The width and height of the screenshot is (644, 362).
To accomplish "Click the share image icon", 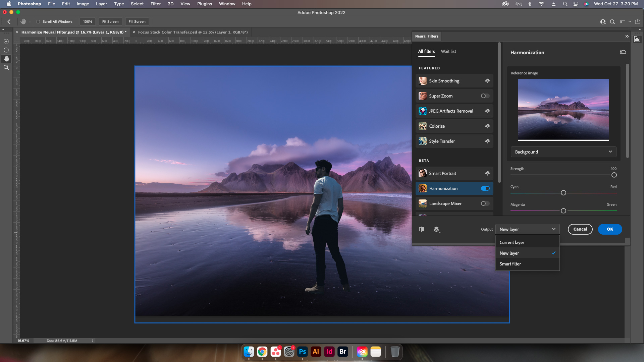I will point(638,21).
